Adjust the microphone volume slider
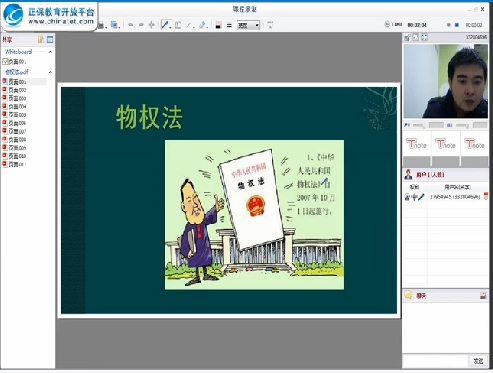 point(419,126)
